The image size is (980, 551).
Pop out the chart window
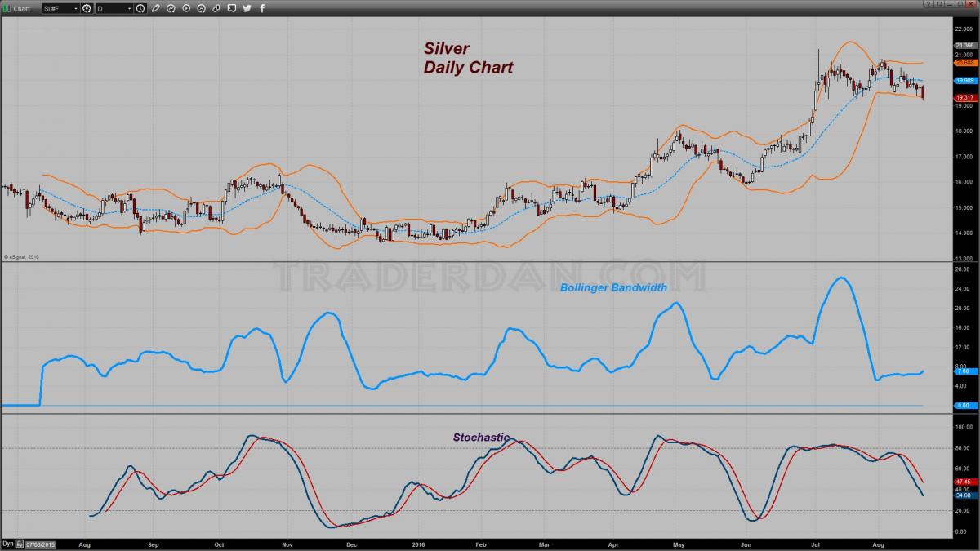coord(938,4)
